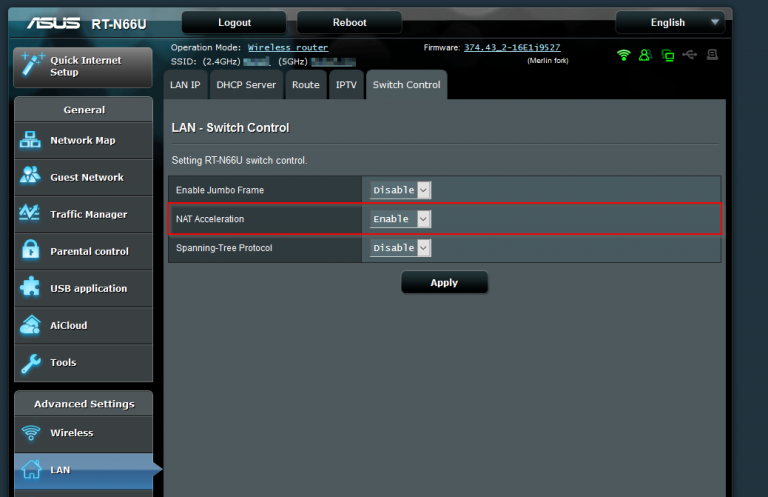Switch to the IPTV tab
This screenshot has width=768, height=497.
346,85
